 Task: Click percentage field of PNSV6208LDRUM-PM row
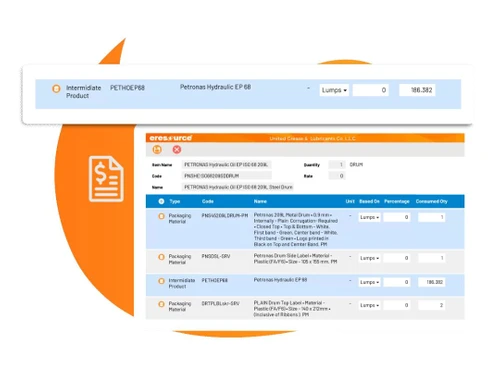tap(397, 217)
